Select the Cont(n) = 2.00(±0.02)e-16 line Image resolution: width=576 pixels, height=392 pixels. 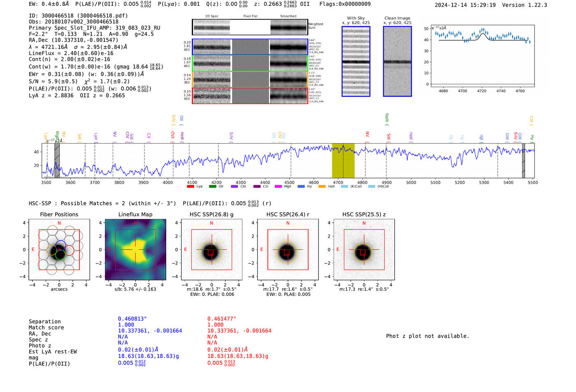70,59
